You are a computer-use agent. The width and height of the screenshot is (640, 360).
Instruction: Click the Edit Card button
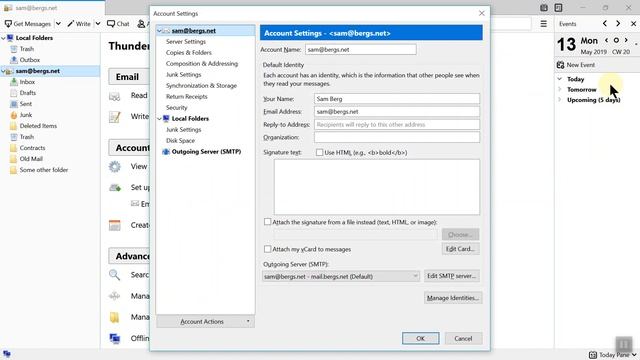click(x=460, y=249)
